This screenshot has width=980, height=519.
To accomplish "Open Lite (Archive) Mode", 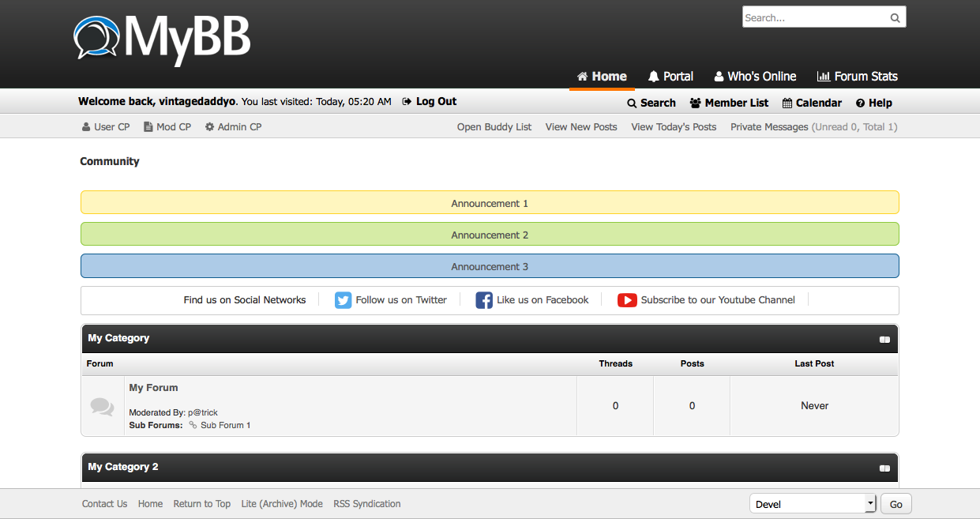I will pos(282,504).
